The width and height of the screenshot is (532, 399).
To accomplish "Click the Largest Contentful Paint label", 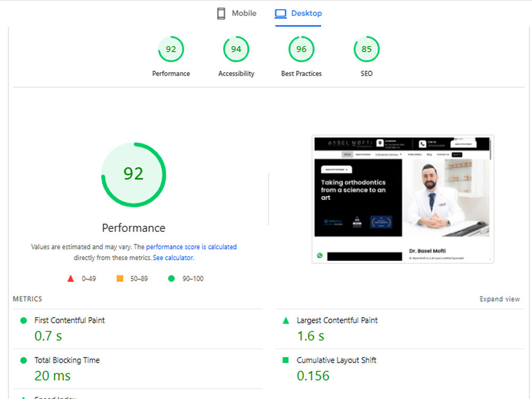I will (x=337, y=320).
